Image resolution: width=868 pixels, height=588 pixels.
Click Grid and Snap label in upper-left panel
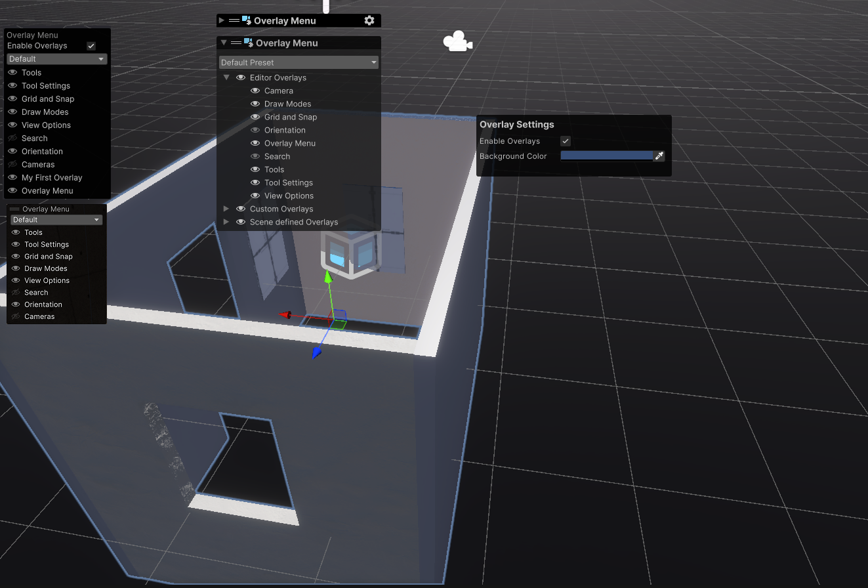pyautogui.click(x=48, y=99)
